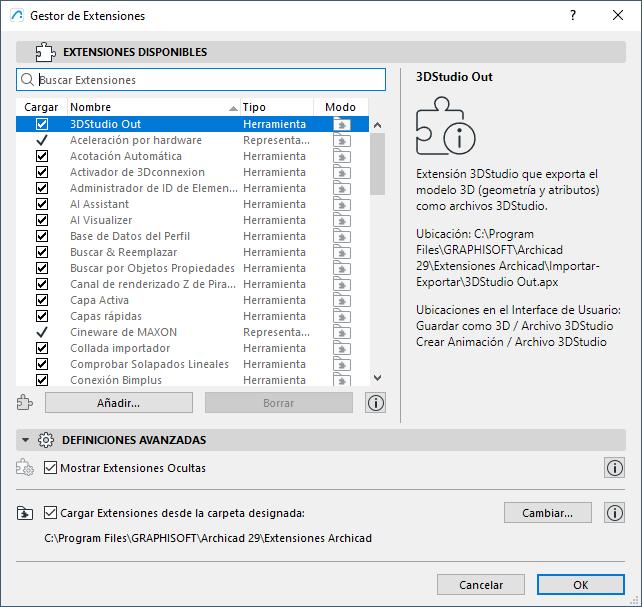
Task: Select the Cineware de MAXON extension row
Action: tap(192, 332)
